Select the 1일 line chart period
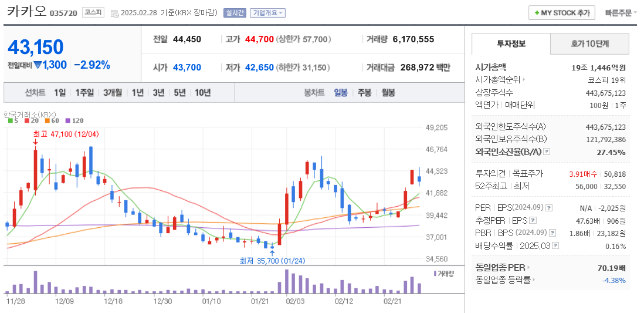This screenshot has width=644, height=313. pyautogui.click(x=60, y=93)
